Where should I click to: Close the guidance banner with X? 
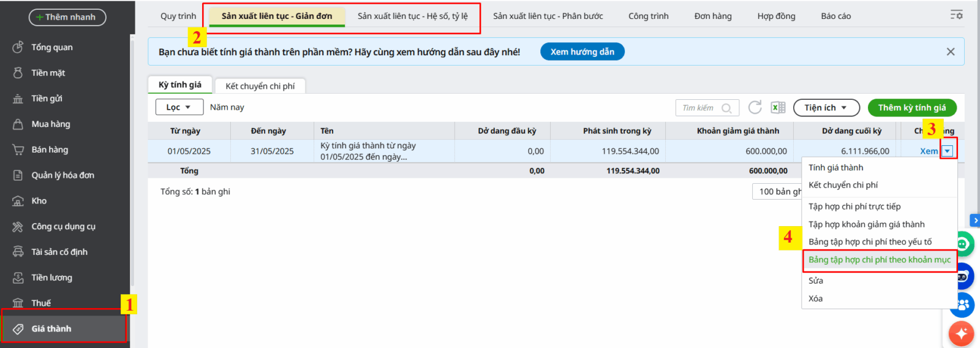[x=950, y=52]
